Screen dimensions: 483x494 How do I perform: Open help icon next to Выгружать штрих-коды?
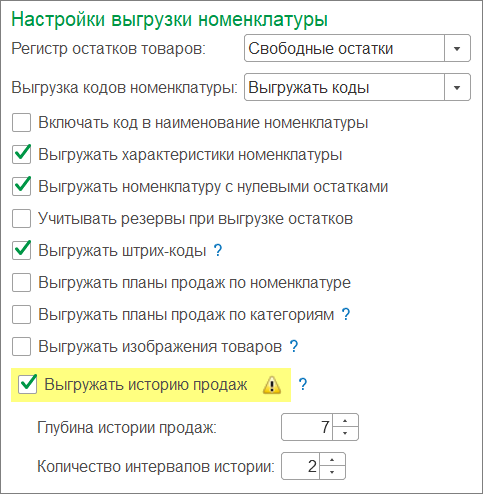pyautogui.click(x=218, y=250)
